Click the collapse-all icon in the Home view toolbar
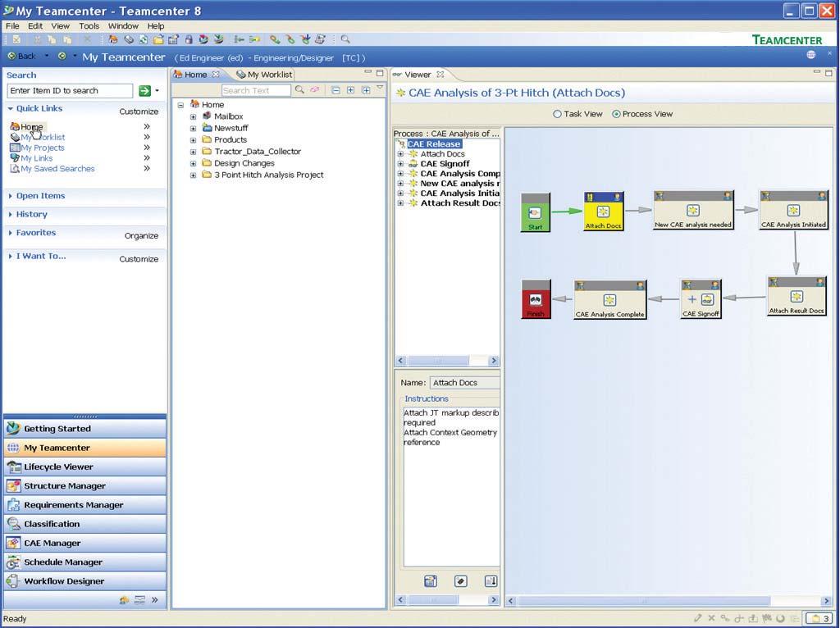Image resolution: width=840 pixels, height=628 pixels. (x=336, y=90)
